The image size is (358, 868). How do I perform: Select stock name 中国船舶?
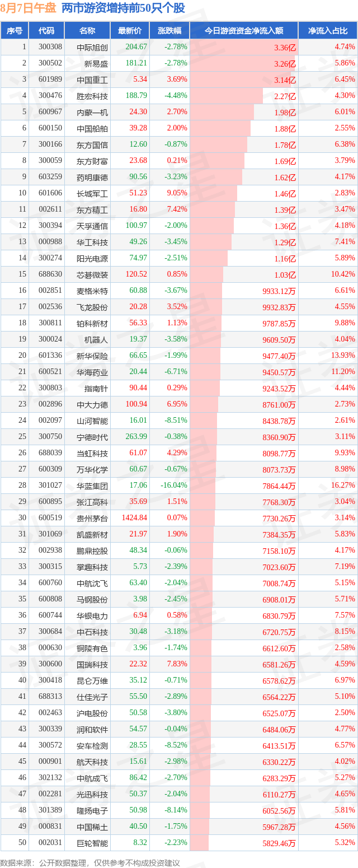click(92, 129)
